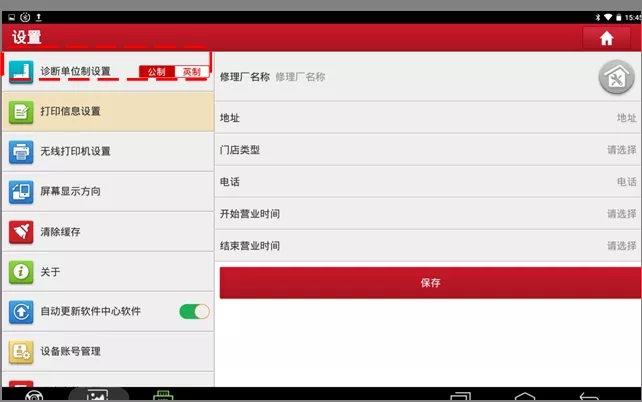Click the print info settings icon
Viewport: 642px width, 402px height.
21,112
